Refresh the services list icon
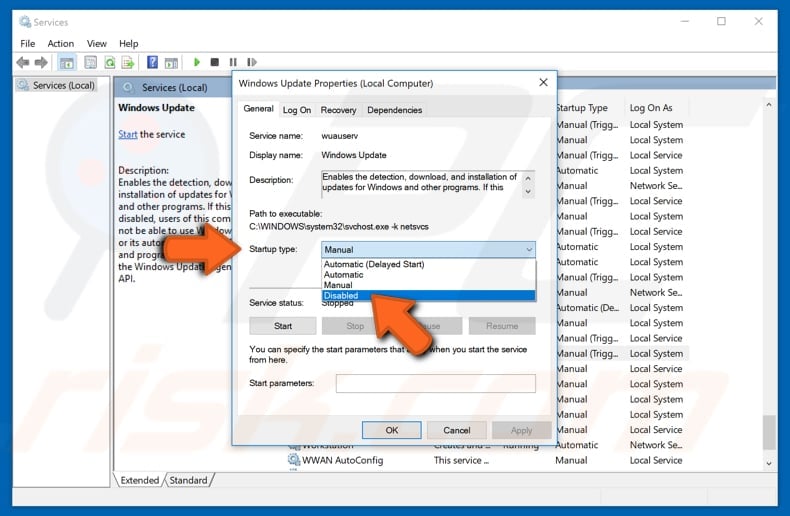Viewport: 790px width, 516px height. tap(109, 62)
